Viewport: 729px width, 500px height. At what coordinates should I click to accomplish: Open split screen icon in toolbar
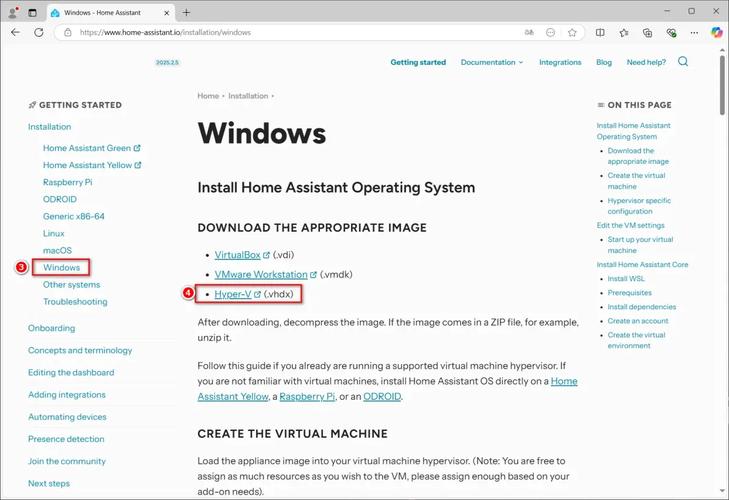(600, 33)
